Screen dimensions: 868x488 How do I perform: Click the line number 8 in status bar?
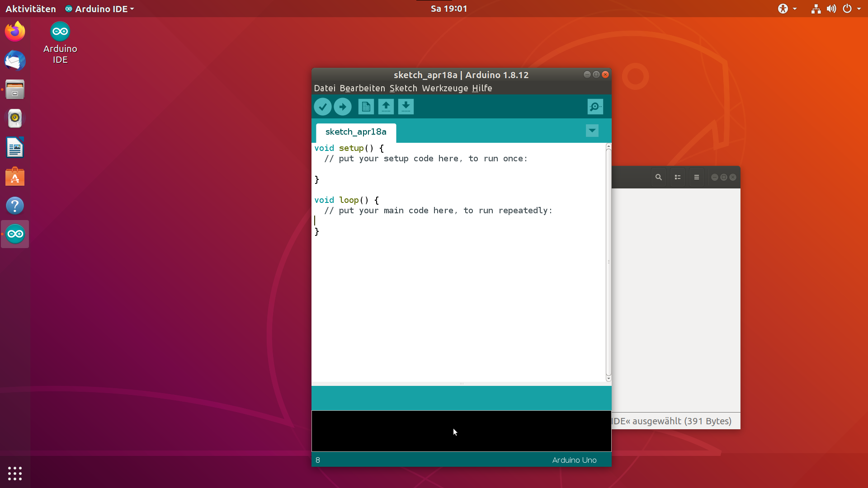point(318,460)
